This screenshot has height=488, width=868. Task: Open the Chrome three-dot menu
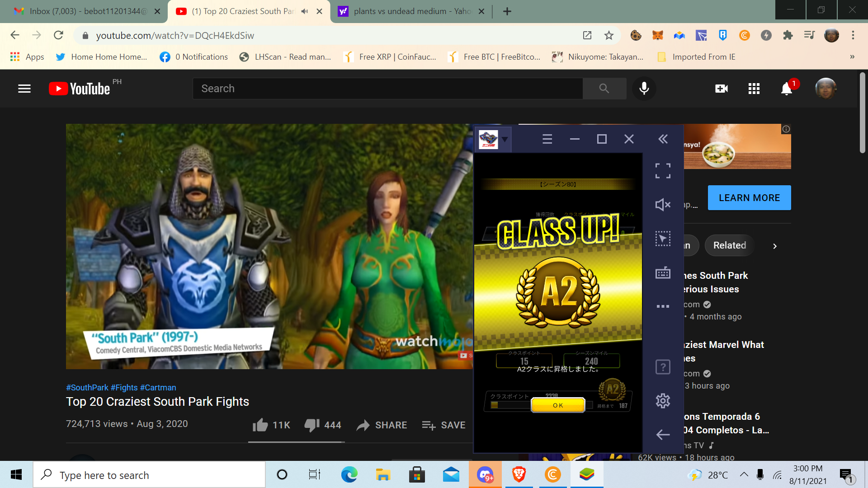(853, 35)
